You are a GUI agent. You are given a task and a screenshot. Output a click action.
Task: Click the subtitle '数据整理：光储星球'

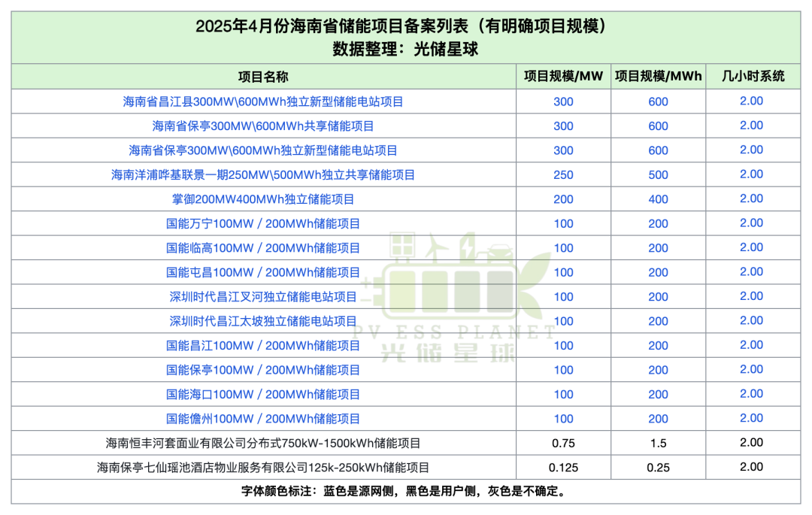tap(405, 49)
